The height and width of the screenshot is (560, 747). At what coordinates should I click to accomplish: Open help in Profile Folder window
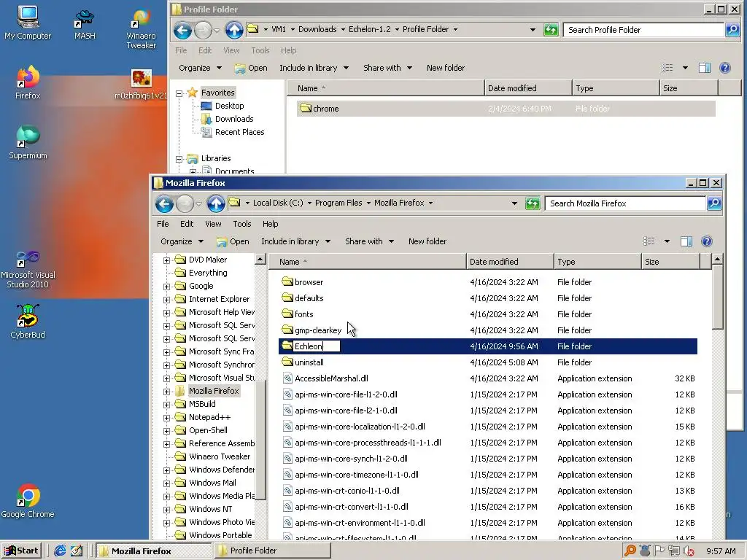click(x=725, y=68)
